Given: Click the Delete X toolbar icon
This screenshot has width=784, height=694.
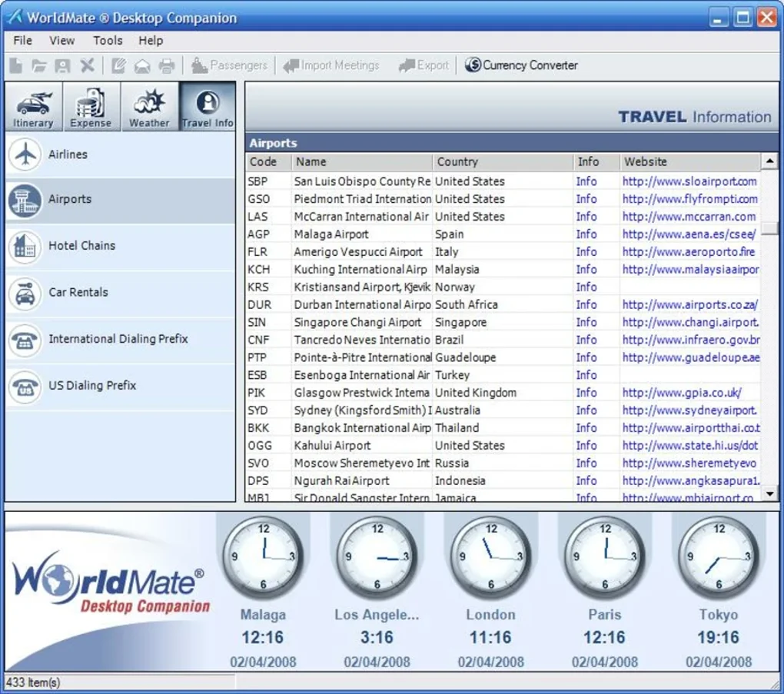Looking at the screenshot, I should click(88, 65).
